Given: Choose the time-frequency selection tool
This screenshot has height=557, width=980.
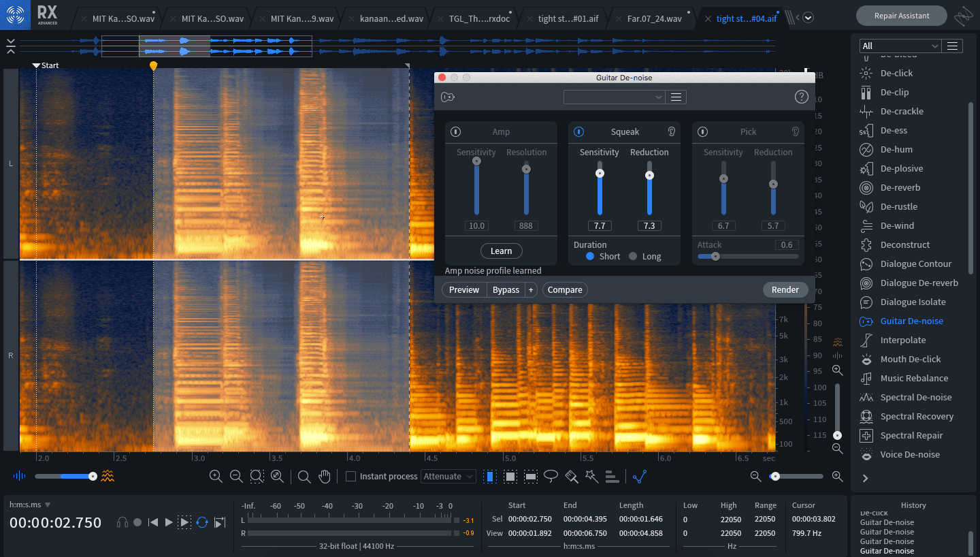Looking at the screenshot, I should (x=510, y=477).
